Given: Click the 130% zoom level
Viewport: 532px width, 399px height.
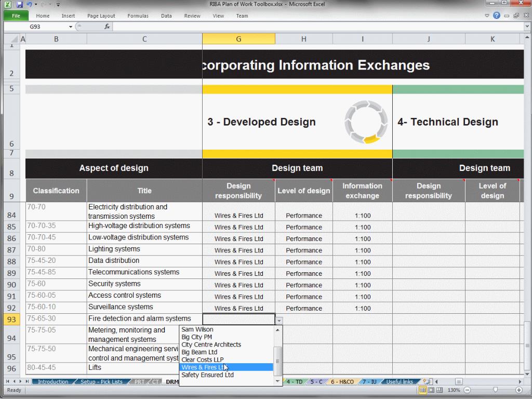Looking at the screenshot, I should point(453,390).
